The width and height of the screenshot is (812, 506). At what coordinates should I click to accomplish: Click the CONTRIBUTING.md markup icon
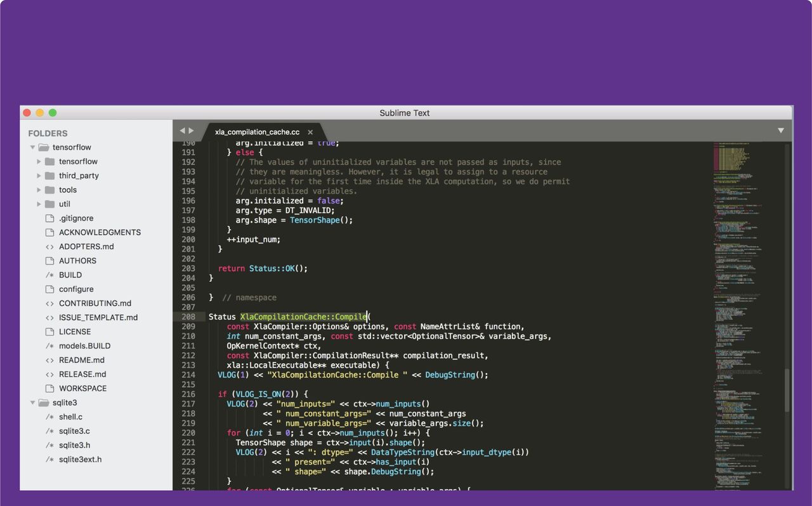49,303
